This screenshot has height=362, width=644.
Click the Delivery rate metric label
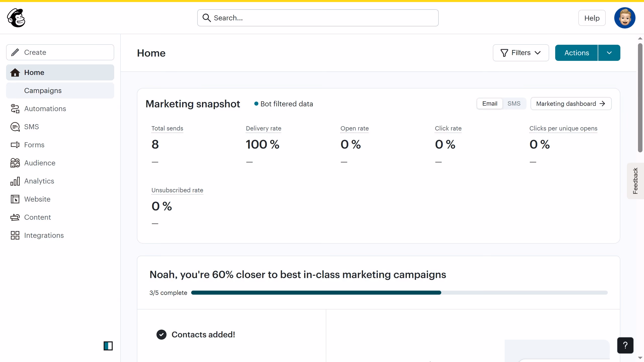263,128
